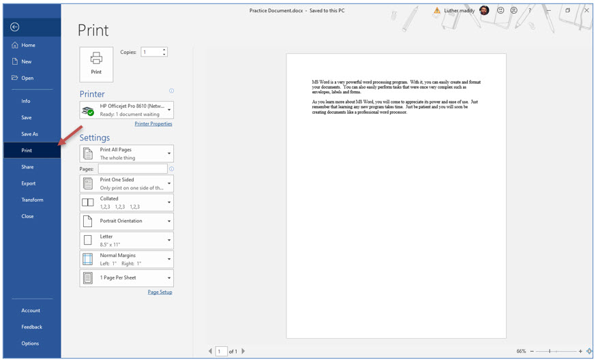Click the printer info icon
Image resolution: width=600 pixels, height=364 pixels.
pyautogui.click(x=172, y=91)
